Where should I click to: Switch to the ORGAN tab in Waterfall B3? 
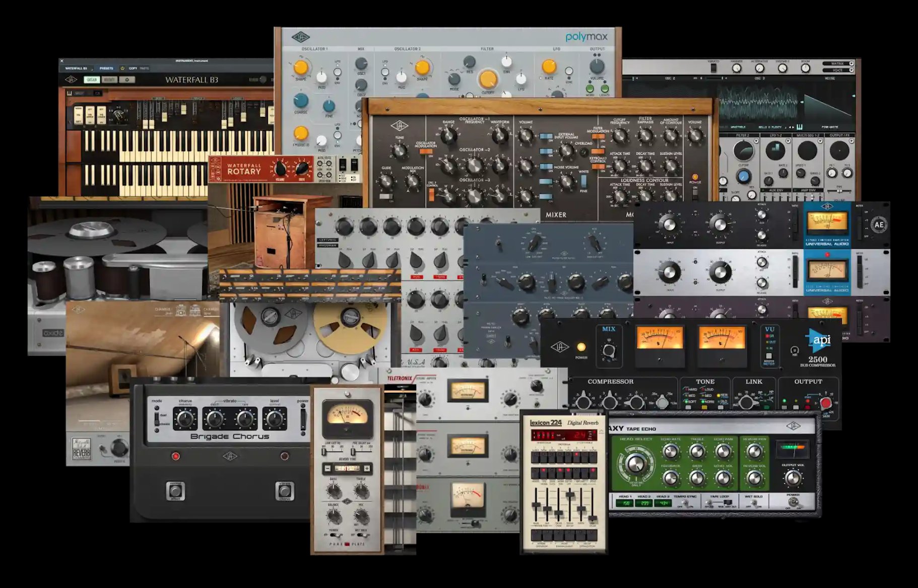coord(92,80)
